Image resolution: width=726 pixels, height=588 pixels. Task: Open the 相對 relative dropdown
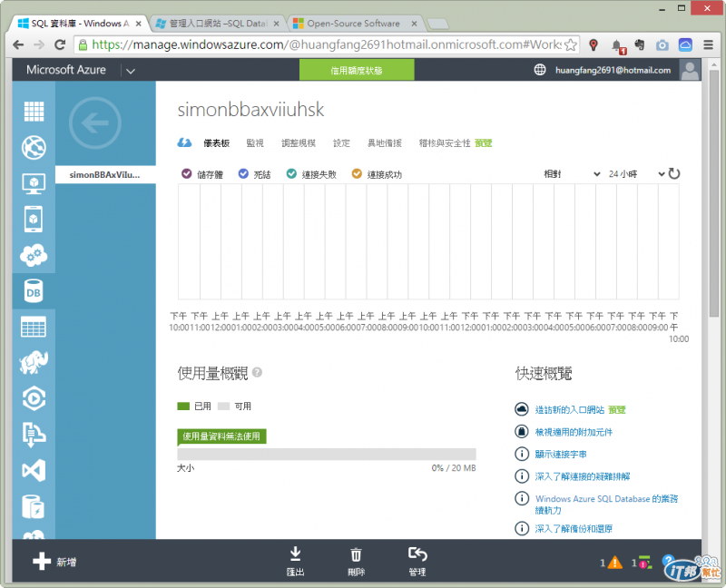tap(572, 174)
